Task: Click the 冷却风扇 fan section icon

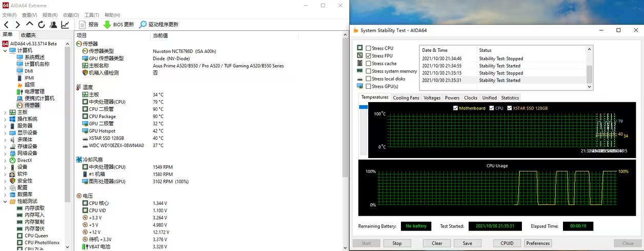Action: tap(79, 160)
